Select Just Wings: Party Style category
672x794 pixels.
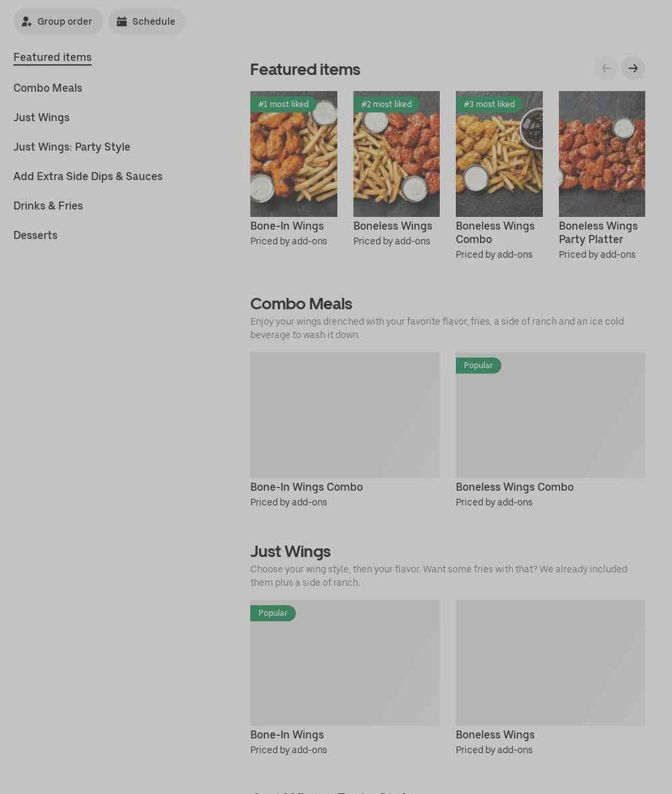pos(72,147)
